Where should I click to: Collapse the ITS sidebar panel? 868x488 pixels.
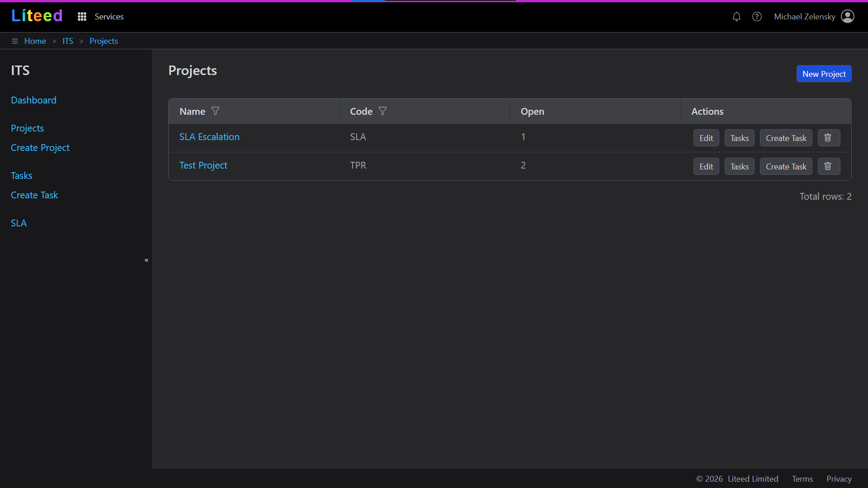(146, 260)
